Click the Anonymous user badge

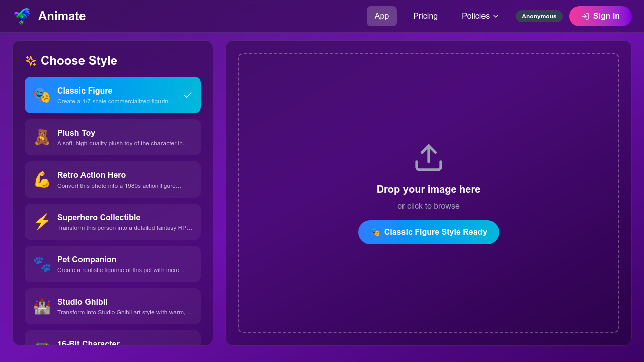point(539,16)
